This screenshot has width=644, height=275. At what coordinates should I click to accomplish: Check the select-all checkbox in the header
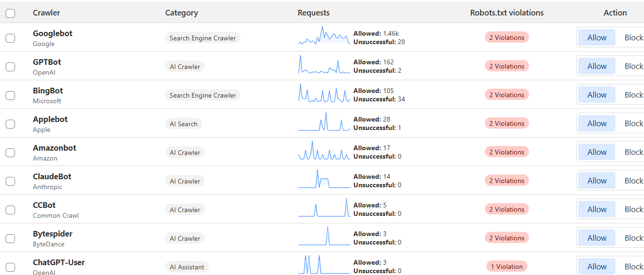(x=10, y=13)
